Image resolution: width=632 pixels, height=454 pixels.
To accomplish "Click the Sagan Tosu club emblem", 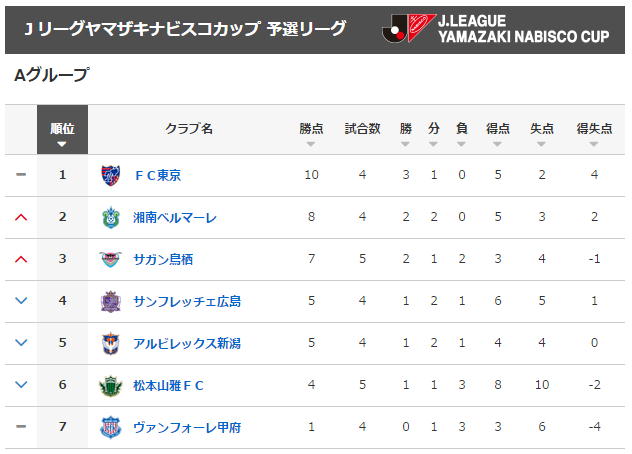I will pyautogui.click(x=110, y=260).
